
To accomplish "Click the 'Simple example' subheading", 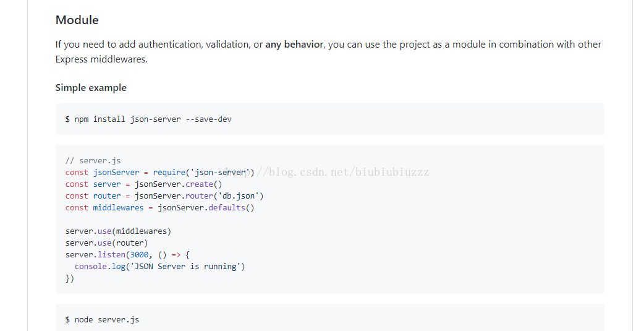I will (x=91, y=88).
